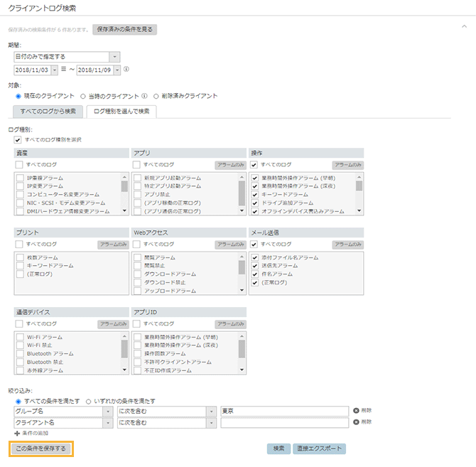
Task: Click the この条件を保存する button
Action: click(41, 449)
